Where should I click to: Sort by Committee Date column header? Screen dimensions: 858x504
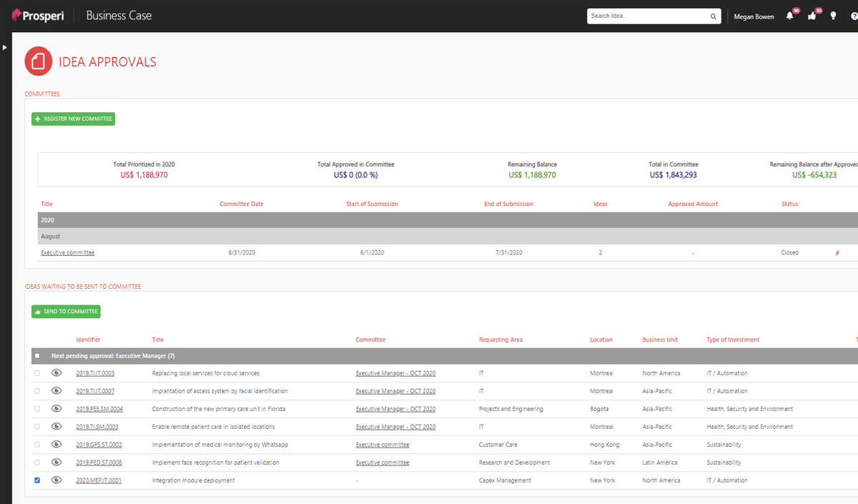(242, 204)
